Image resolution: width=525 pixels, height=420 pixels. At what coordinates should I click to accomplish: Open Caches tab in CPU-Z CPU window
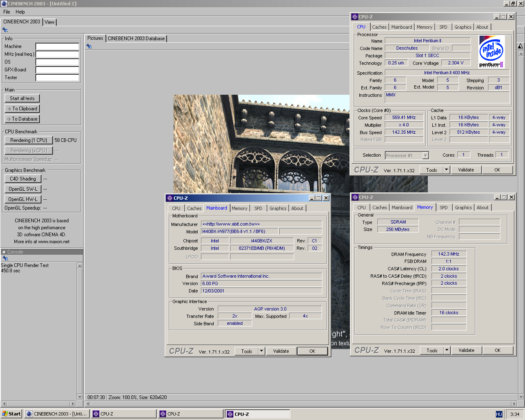pos(379,27)
